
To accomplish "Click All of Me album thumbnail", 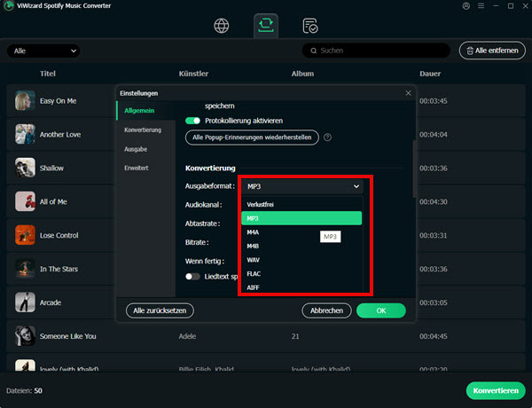I will [25, 201].
